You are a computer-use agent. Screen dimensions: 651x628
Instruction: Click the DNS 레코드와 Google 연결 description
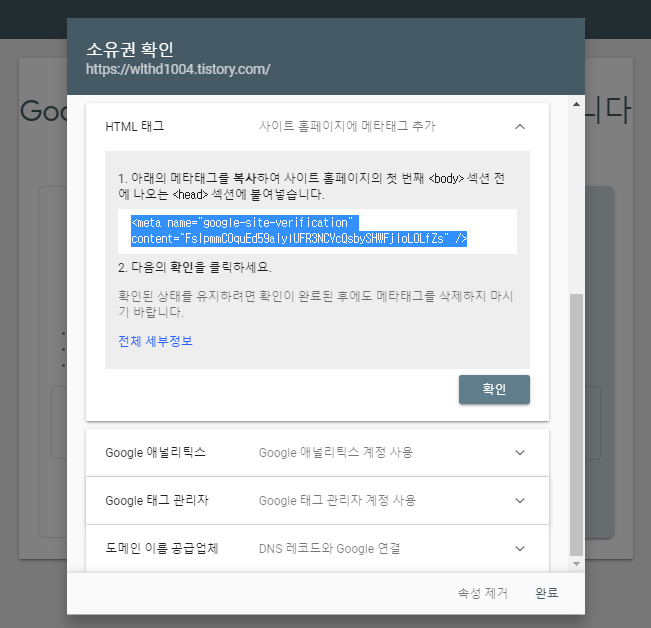pyautogui.click(x=330, y=549)
